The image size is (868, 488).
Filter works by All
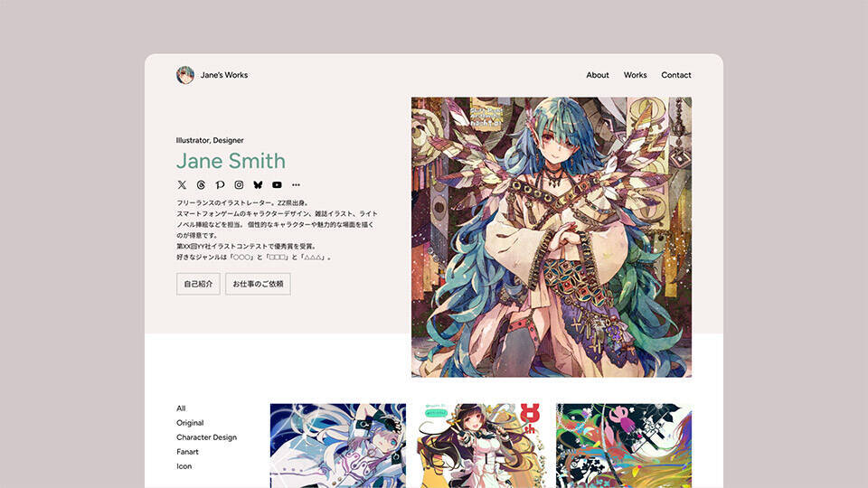tap(181, 408)
